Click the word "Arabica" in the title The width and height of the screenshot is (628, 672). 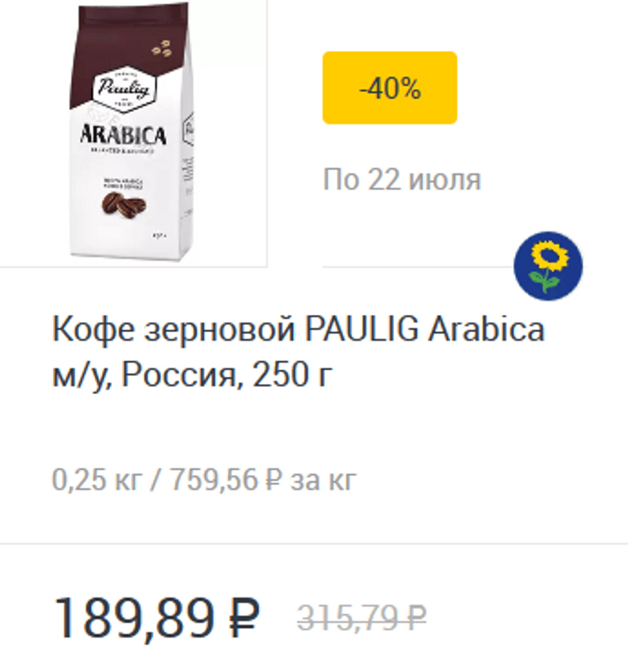486,330
